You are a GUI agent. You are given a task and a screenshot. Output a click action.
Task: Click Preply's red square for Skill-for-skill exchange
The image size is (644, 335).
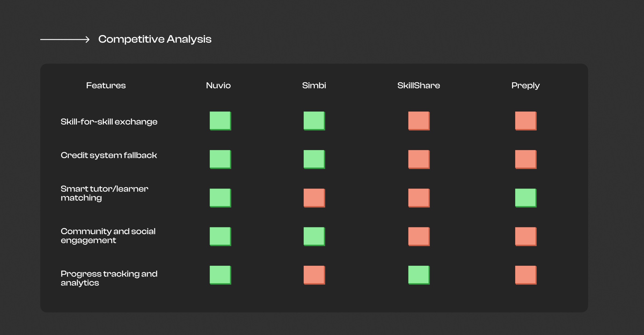pos(526,121)
